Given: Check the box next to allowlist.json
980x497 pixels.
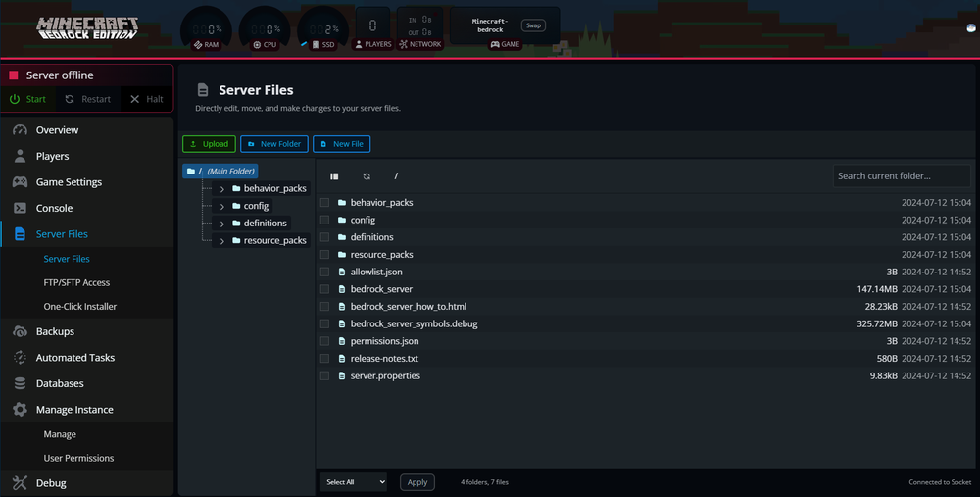Looking at the screenshot, I should 324,272.
